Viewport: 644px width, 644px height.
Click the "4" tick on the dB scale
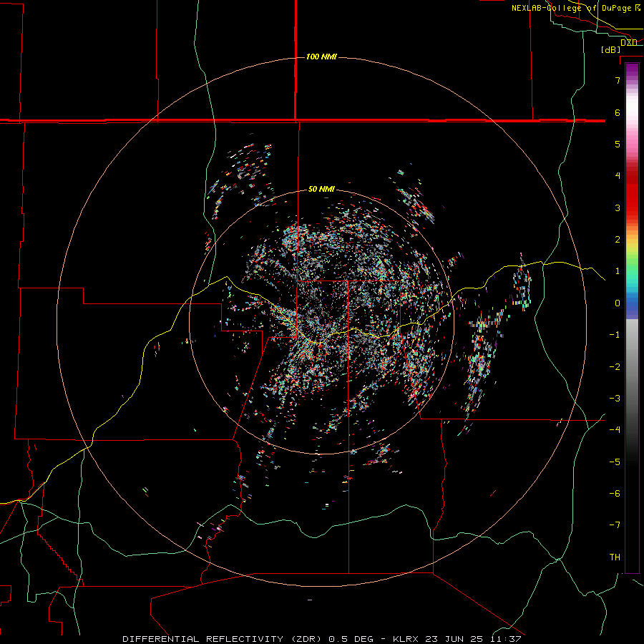pos(618,175)
